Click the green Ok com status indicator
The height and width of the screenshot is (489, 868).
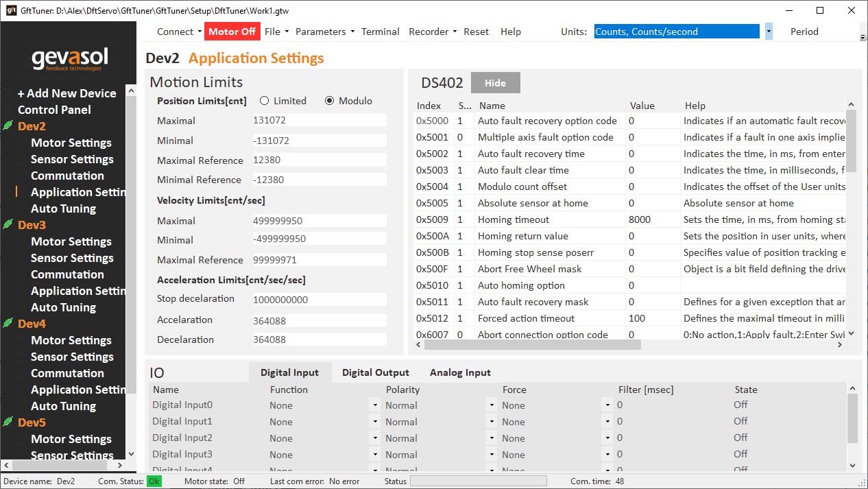point(154,481)
